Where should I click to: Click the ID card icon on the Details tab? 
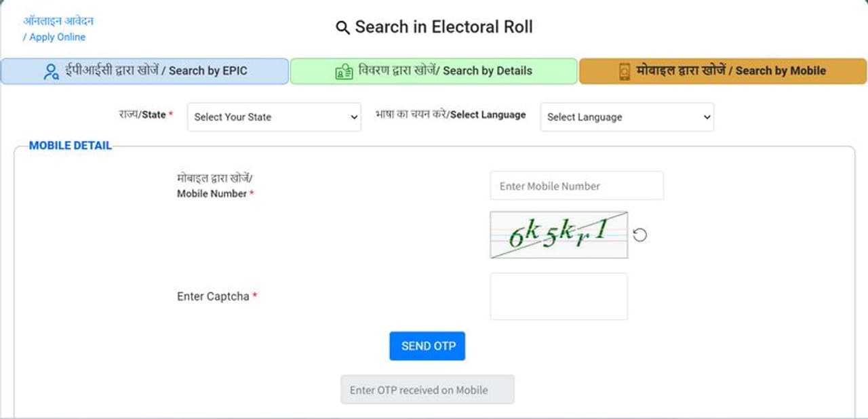344,71
